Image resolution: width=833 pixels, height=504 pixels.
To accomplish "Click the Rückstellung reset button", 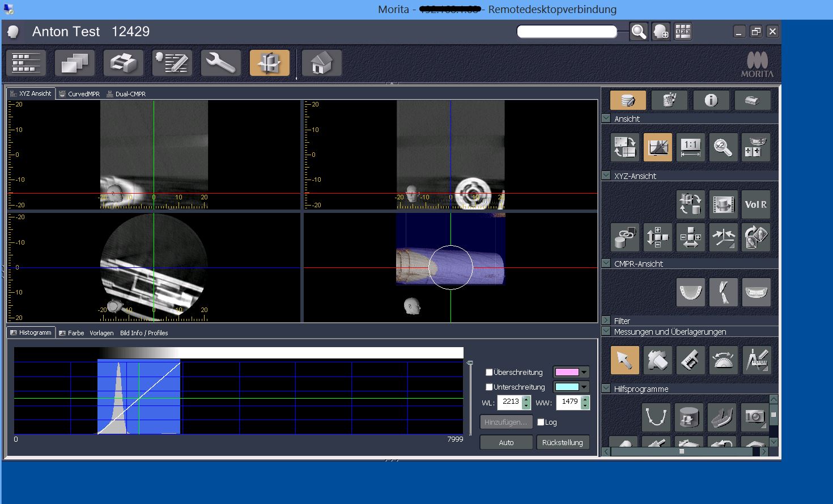I will point(563,442).
